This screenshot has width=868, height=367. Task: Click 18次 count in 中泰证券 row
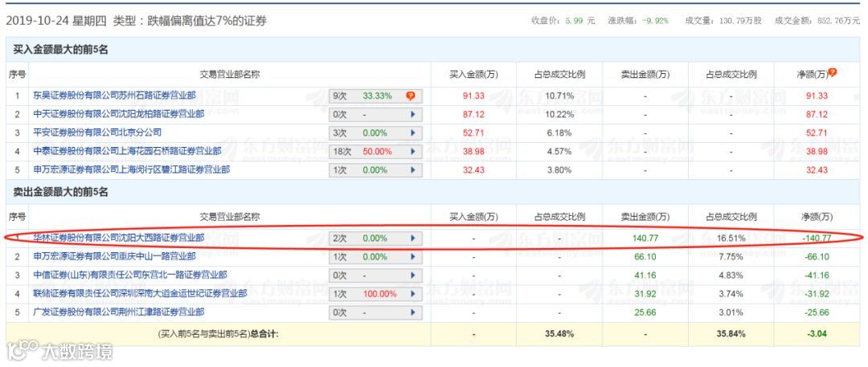pyautogui.click(x=342, y=151)
